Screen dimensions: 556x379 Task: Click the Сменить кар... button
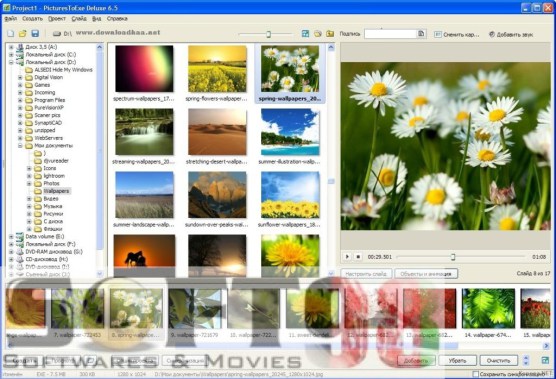[x=457, y=34]
